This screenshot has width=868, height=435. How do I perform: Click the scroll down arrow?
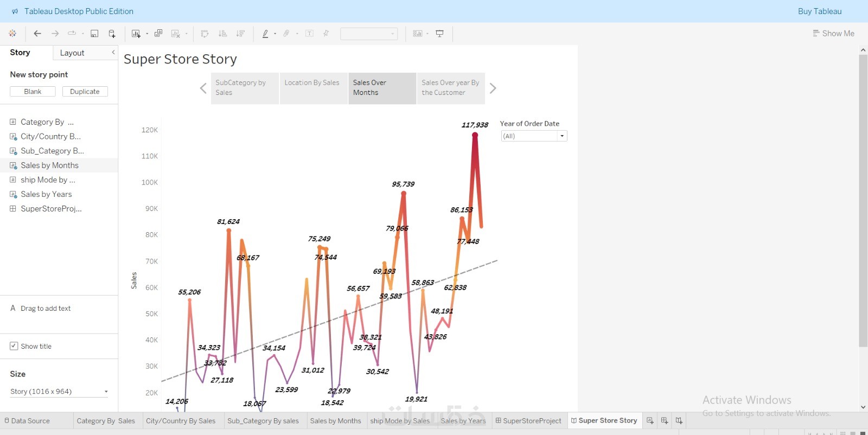coord(863,407)
